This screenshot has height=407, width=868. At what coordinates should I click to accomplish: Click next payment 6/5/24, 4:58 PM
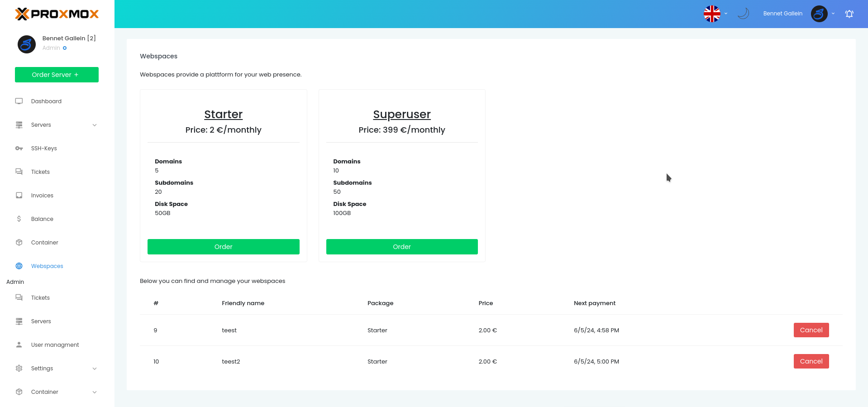pos(596,330)
